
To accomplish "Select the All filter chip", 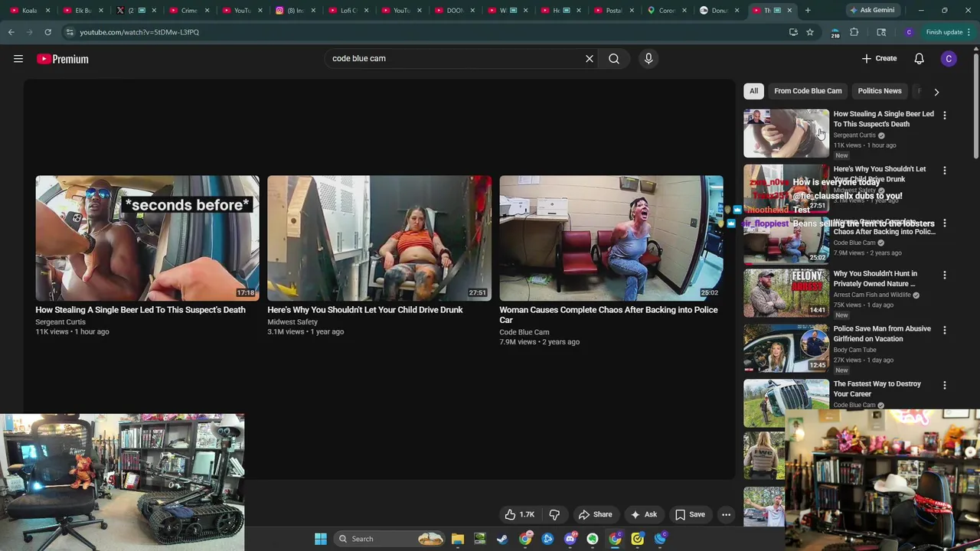I will 753,91.
